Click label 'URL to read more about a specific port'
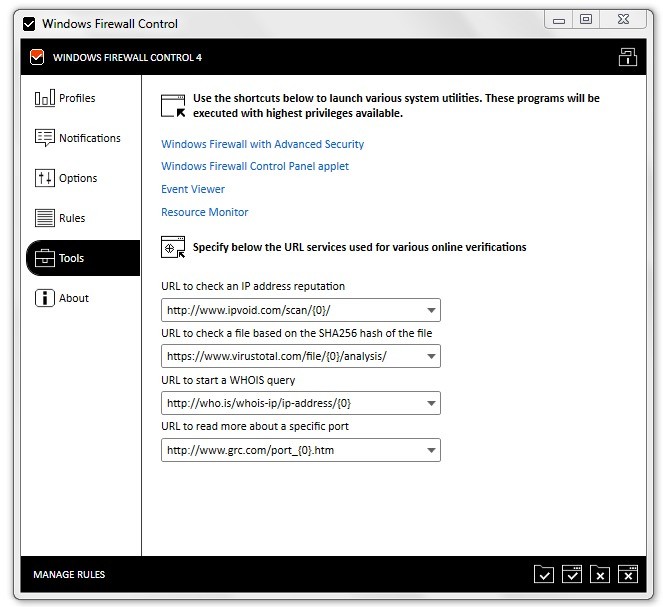Viewport: 664px width, 607px height. pyautogui.click(x=255, y=426)
